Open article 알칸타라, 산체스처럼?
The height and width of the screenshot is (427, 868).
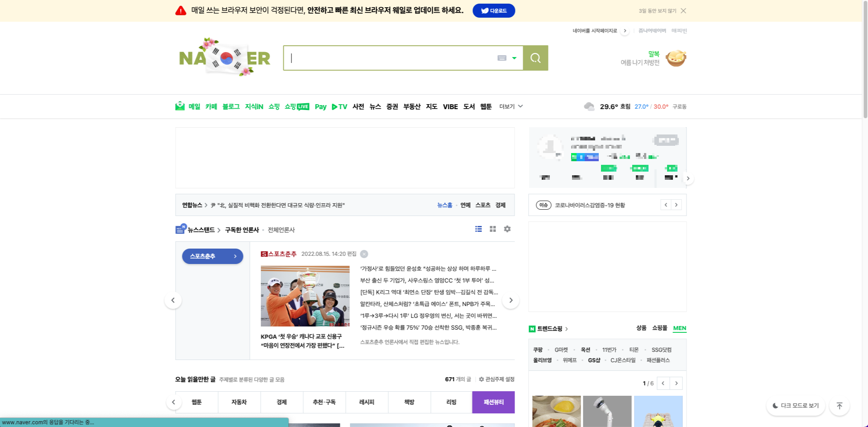click(428, 304)
